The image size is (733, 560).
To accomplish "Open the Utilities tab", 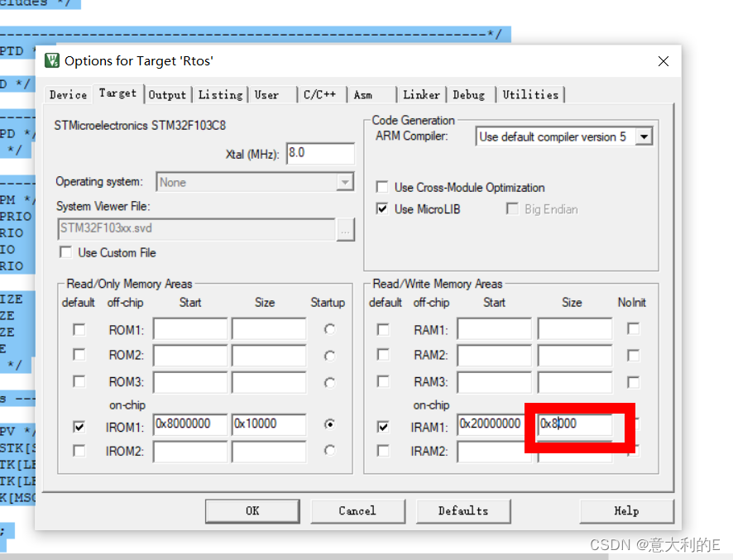I will [530, 94].
